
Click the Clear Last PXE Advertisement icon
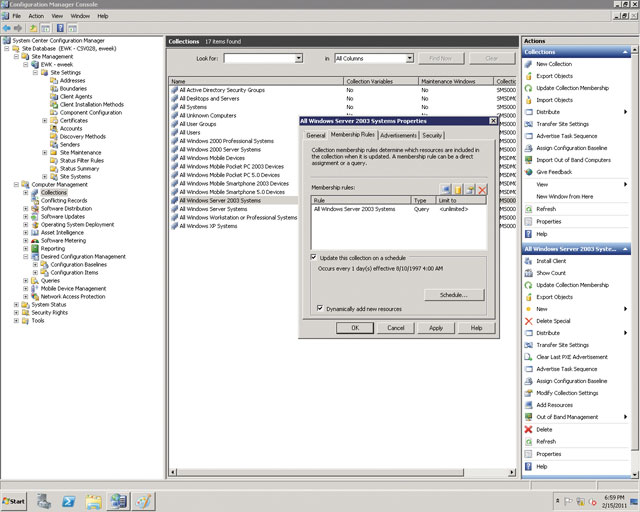[529, 357]
